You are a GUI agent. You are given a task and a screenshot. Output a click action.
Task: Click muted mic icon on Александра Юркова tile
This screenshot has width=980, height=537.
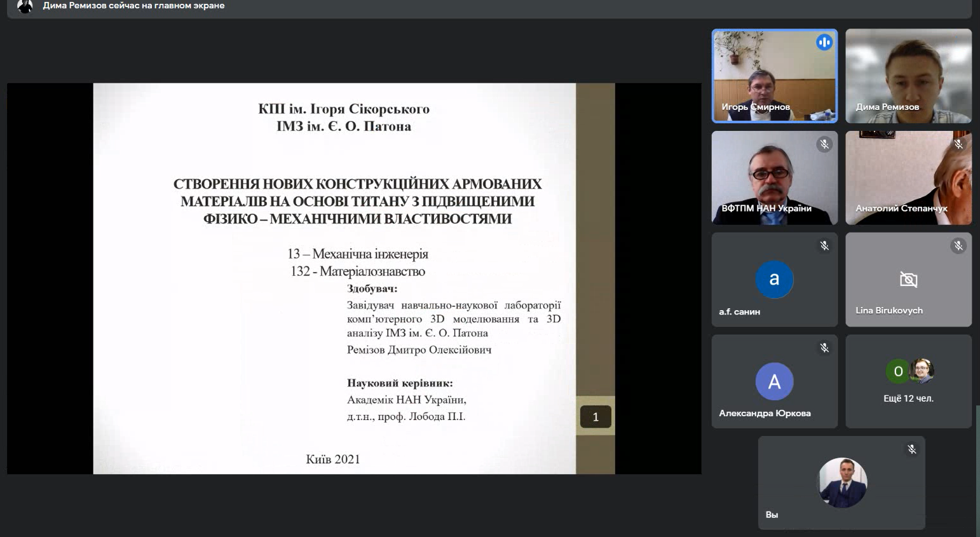click(824, 348)
